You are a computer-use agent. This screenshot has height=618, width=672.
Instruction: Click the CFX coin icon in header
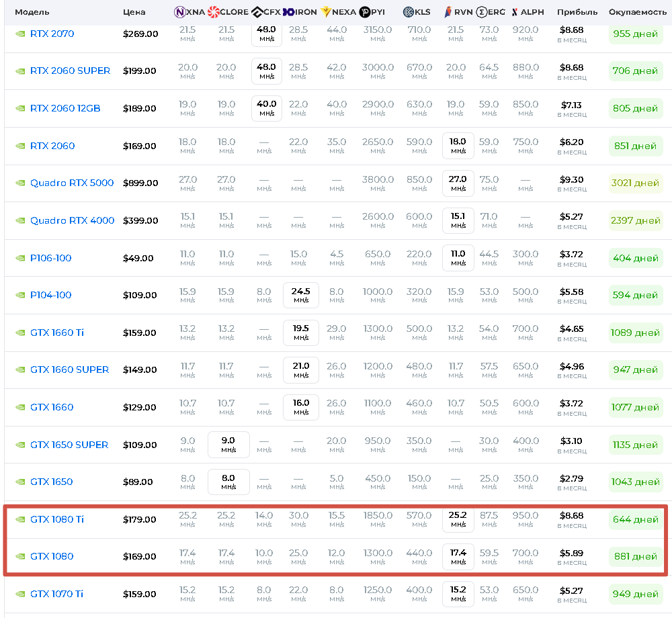pos(257,12)
